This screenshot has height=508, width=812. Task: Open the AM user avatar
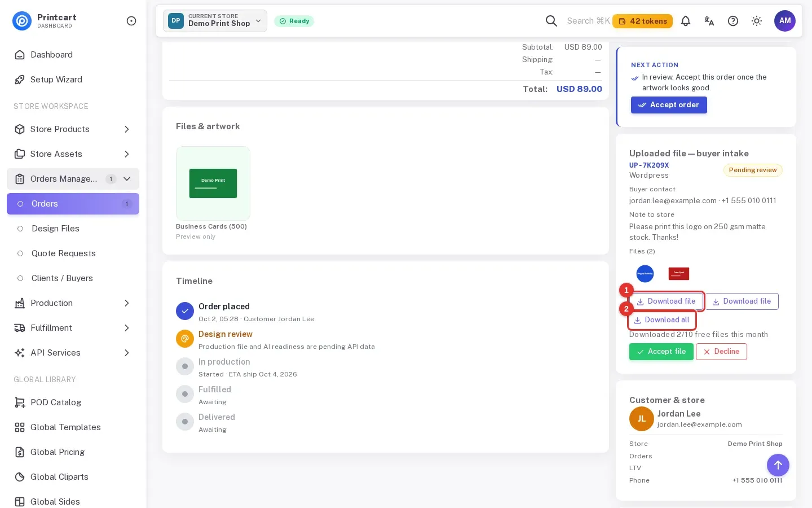785,21
